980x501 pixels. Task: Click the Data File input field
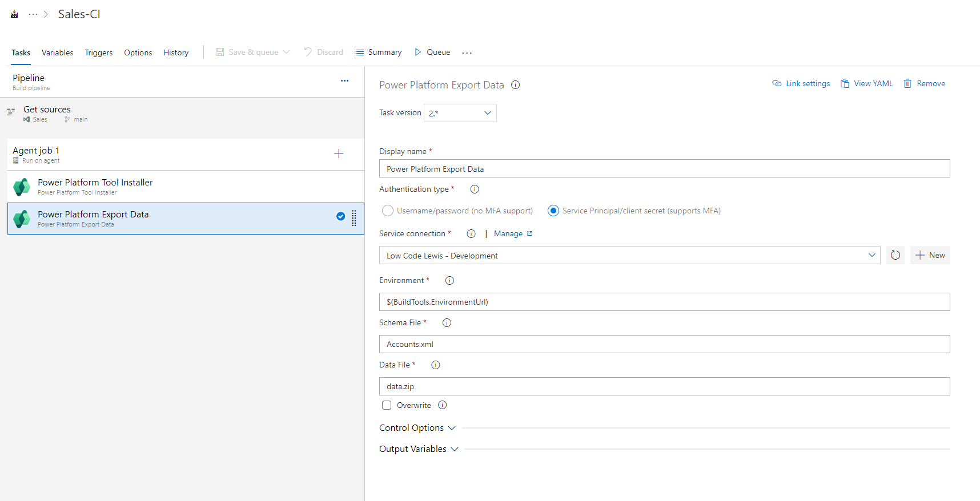(x=665, y=386)
